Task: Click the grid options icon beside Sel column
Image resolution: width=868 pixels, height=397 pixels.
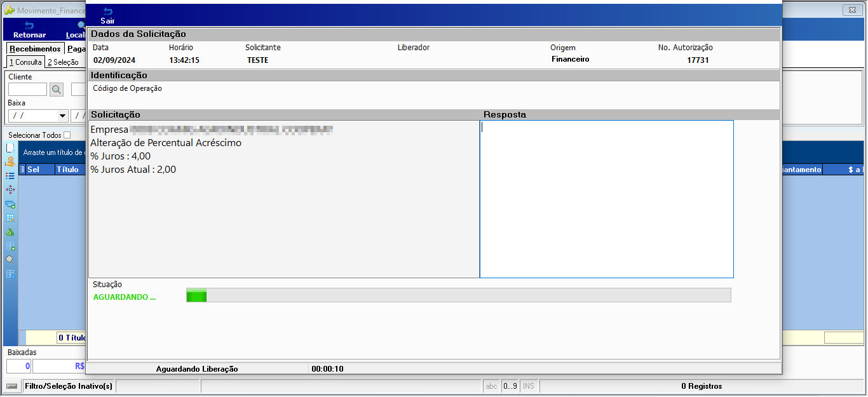Action: click(22, 170)
